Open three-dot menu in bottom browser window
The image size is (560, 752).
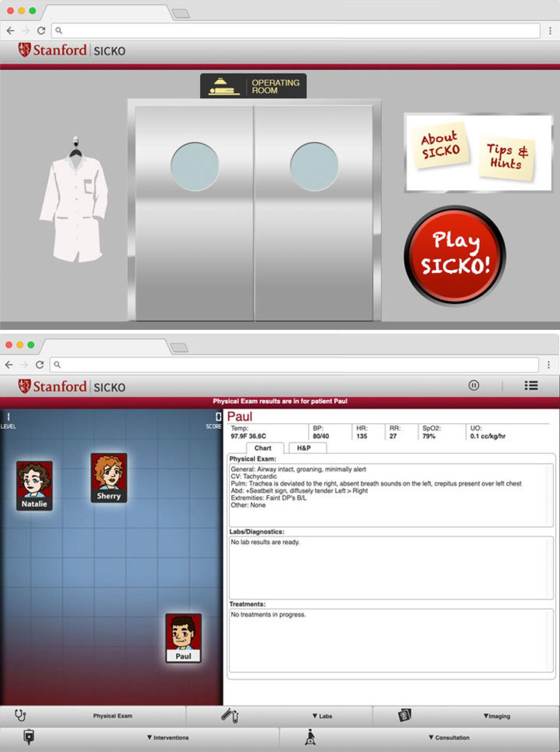tap(549, 365)
